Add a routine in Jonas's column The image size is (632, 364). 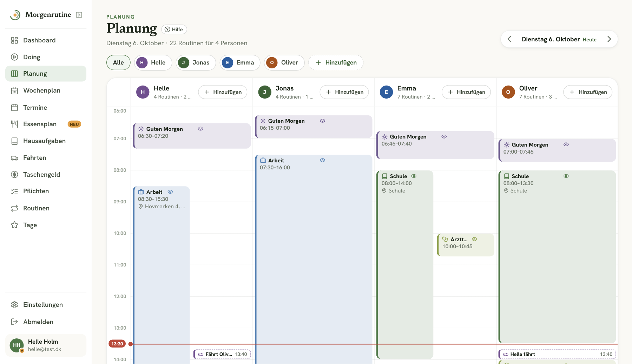coord(344,92)
